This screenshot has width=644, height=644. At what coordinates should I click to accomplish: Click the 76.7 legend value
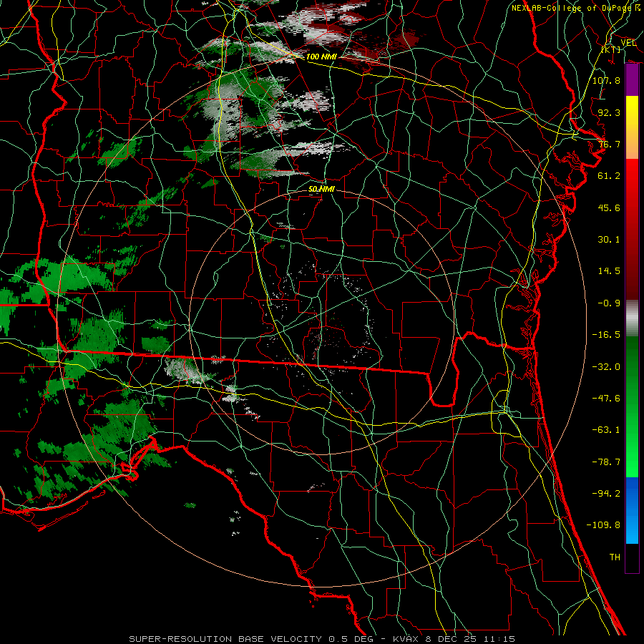coord(609,144)
